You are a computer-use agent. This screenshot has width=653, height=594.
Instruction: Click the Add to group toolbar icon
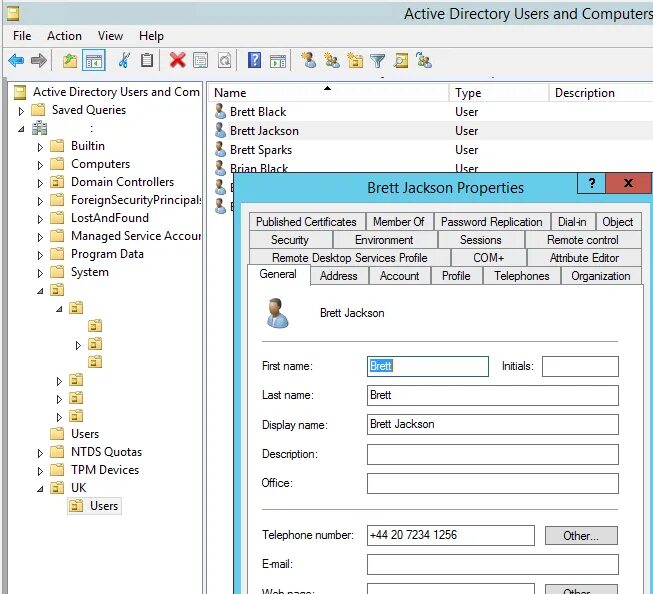coord(424,61)
